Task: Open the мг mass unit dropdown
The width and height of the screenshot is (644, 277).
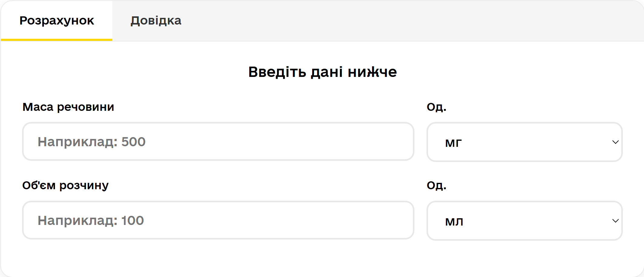Action: (x=524, y=142)
